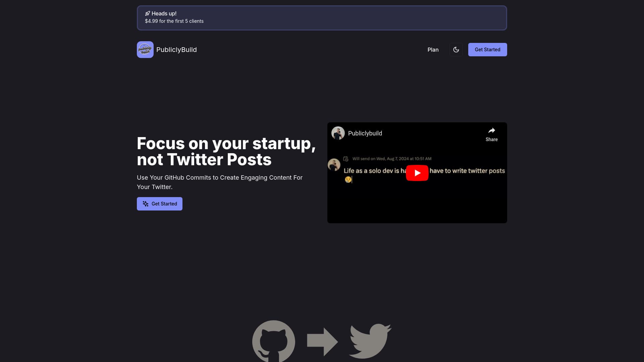Viewport: 644px width, 362px height.
Task: Open the Publiclybuild channel avatar on the video
Action: point(338,133)
